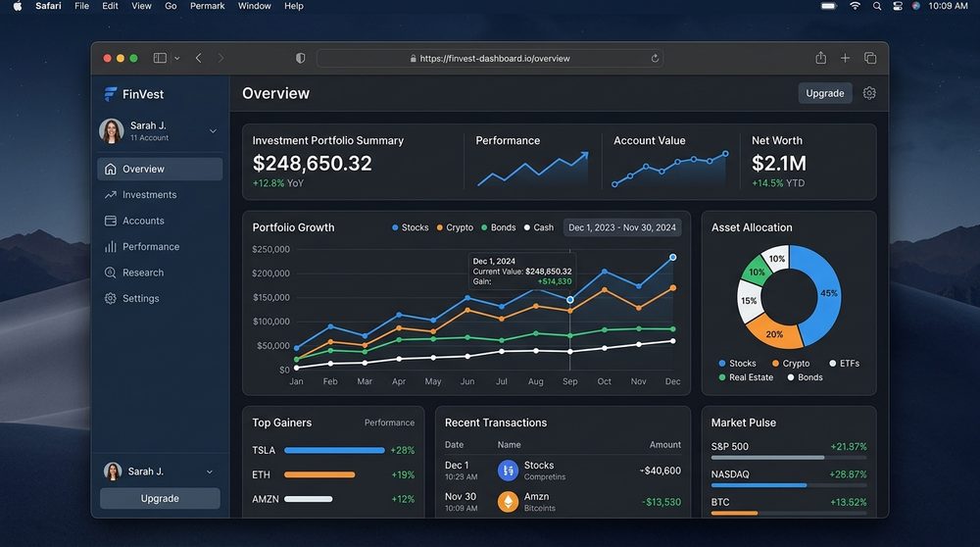980x547 pixels.
Task: Click the Account Value sparkline chart
Action: (x=669, y=169)
